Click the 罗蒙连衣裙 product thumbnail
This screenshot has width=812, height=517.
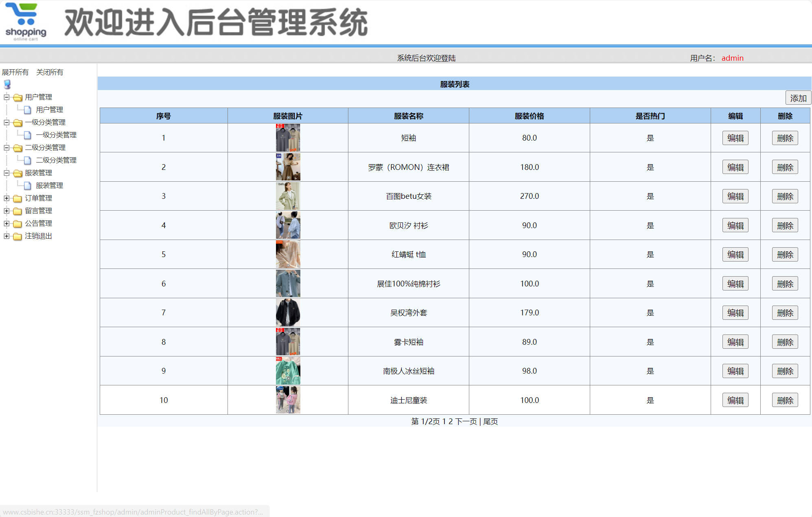coord(288,167)
